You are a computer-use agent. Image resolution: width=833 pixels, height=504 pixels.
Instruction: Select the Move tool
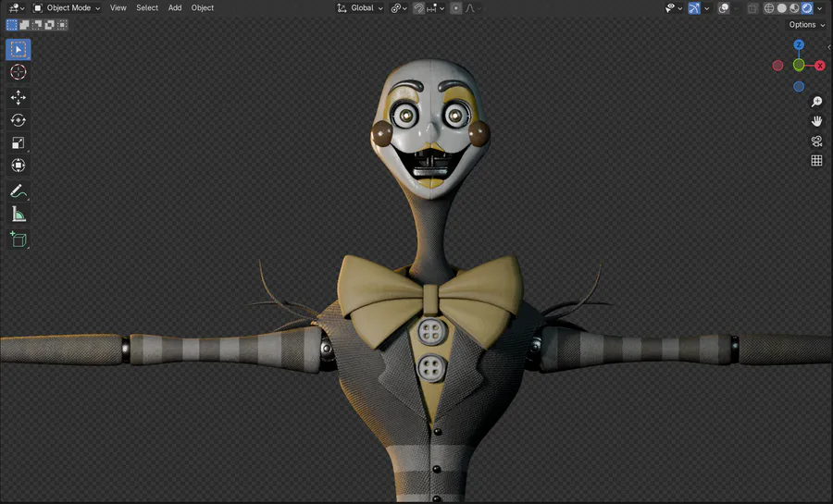[x=19, y=97]
